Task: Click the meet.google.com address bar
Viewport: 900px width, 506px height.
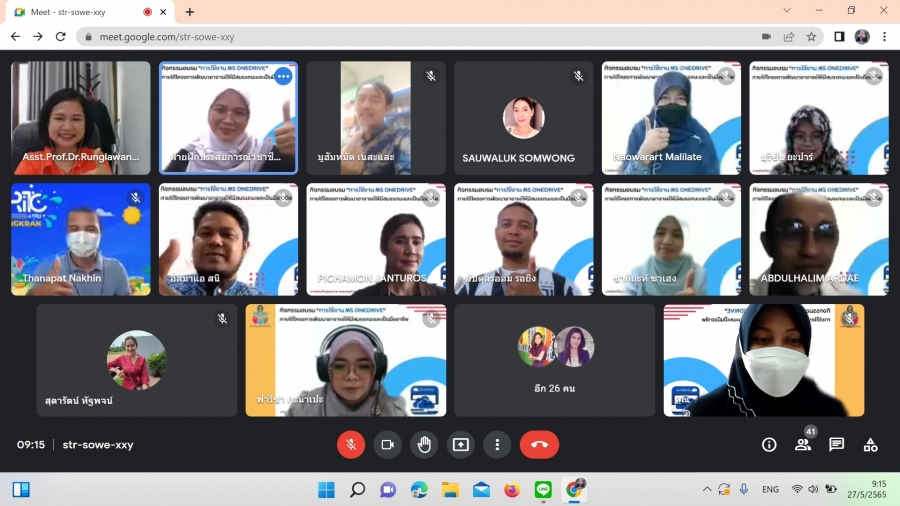Action: [400, 36]
